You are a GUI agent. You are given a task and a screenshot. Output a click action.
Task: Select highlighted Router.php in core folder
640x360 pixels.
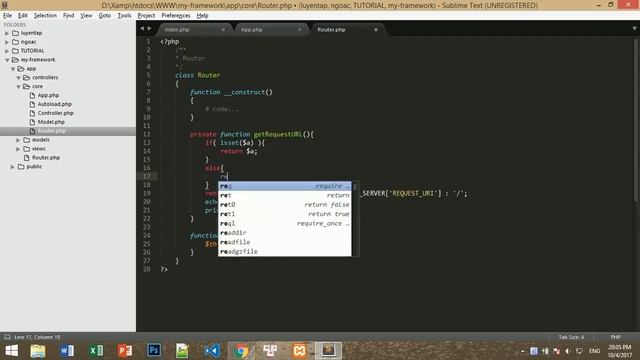point(51,131)
